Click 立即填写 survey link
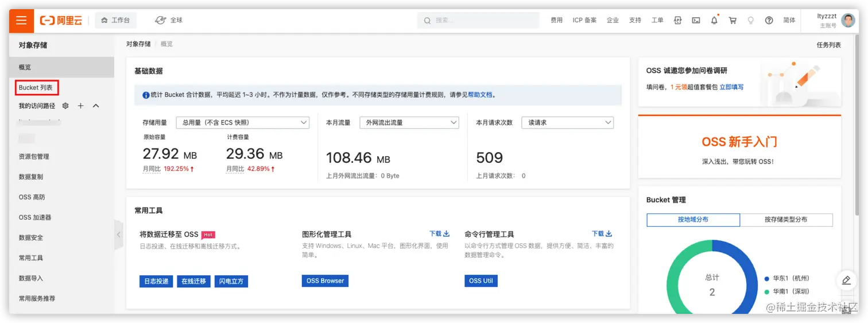This screenshot has height=323, width=868. 731,87
